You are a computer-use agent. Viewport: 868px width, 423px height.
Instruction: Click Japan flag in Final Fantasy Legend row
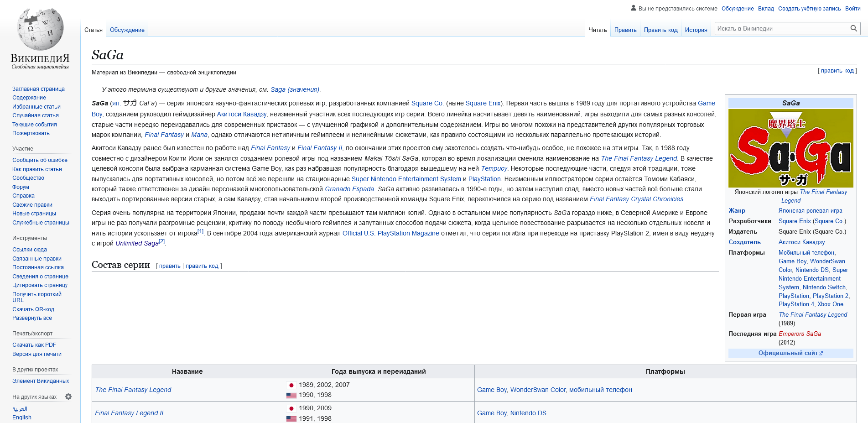click(291, 385)
